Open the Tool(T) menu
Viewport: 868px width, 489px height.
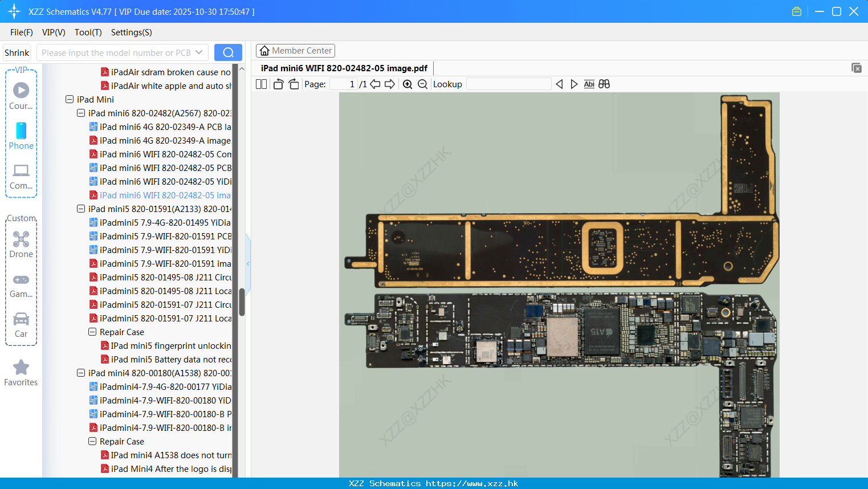click(x=88, y=32)
